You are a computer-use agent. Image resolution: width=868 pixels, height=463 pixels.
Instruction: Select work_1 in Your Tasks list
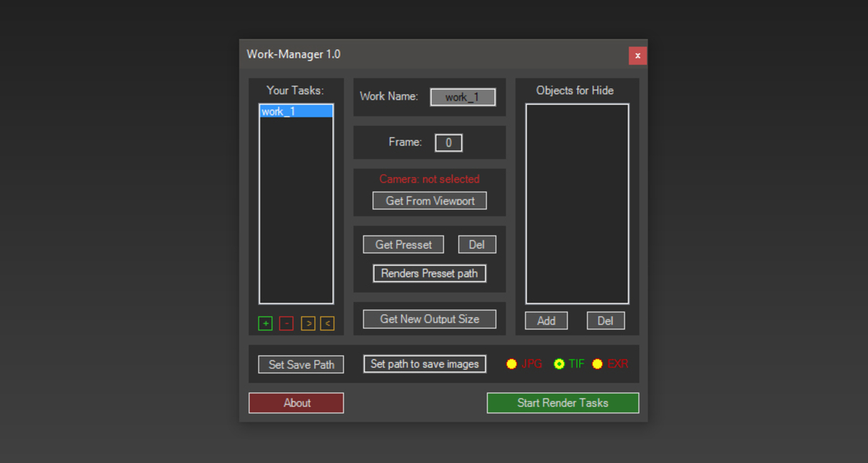pyautogui.click(x=296, y=112)
